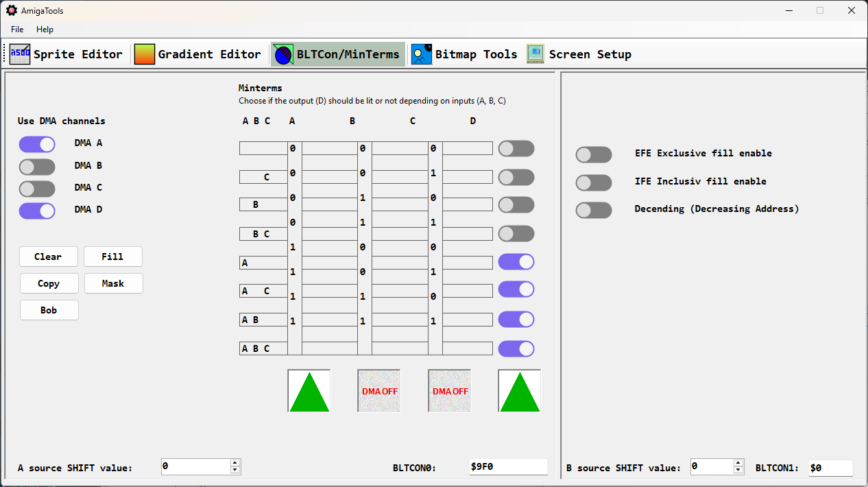Enable EFE Exclusive fill toggle

point(594,154)
